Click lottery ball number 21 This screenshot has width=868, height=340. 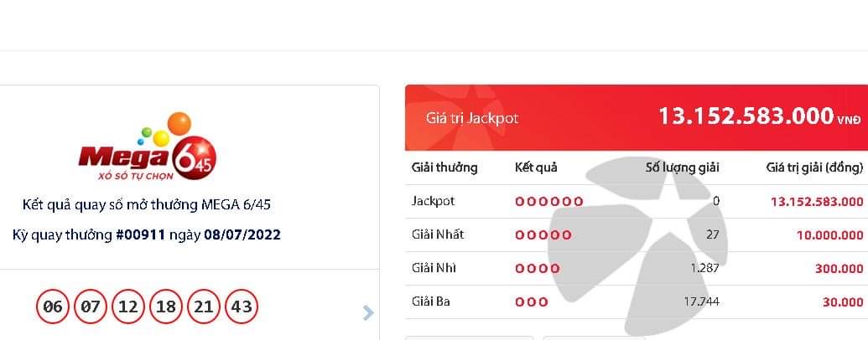pyautogui.click(x=203, y=307)
